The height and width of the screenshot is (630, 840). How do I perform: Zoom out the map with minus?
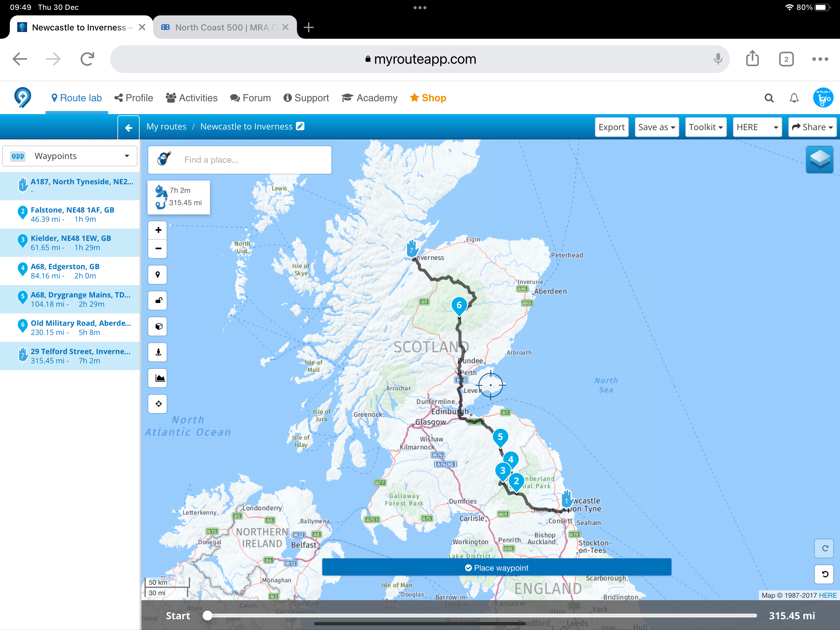click(158, 249)
